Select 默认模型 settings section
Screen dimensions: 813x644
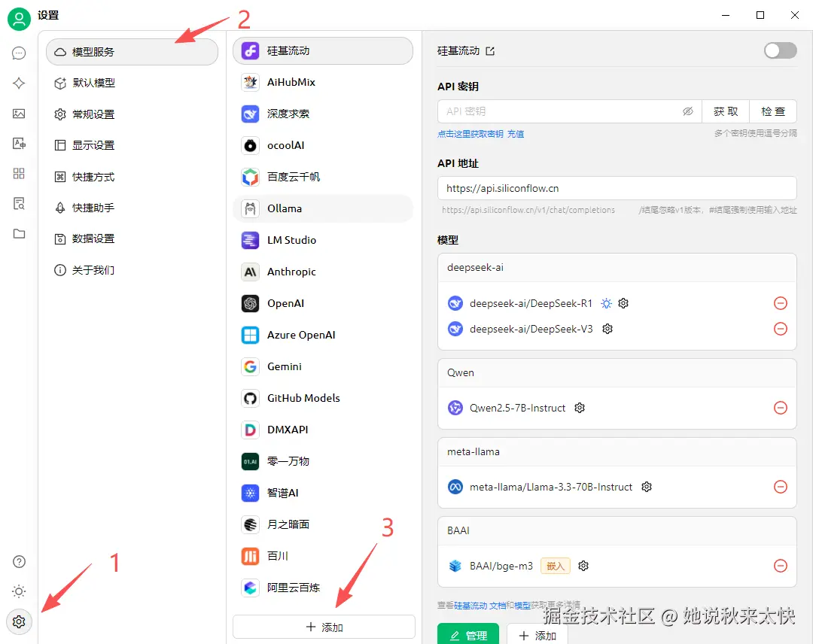pyautogui.click(x=132, y=83)
